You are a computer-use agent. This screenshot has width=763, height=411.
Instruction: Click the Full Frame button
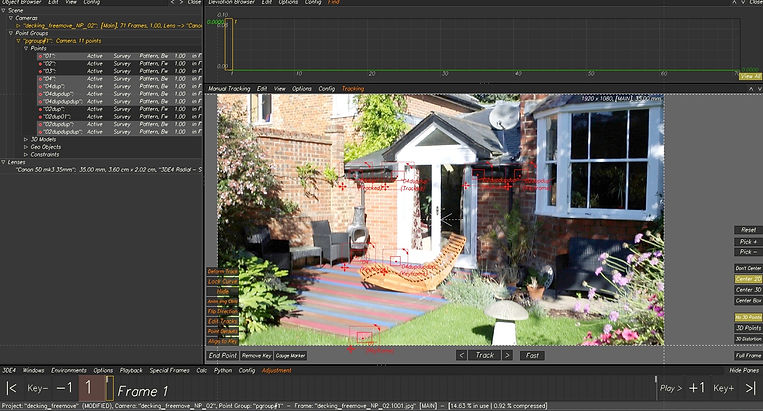[x=748, y=356]
